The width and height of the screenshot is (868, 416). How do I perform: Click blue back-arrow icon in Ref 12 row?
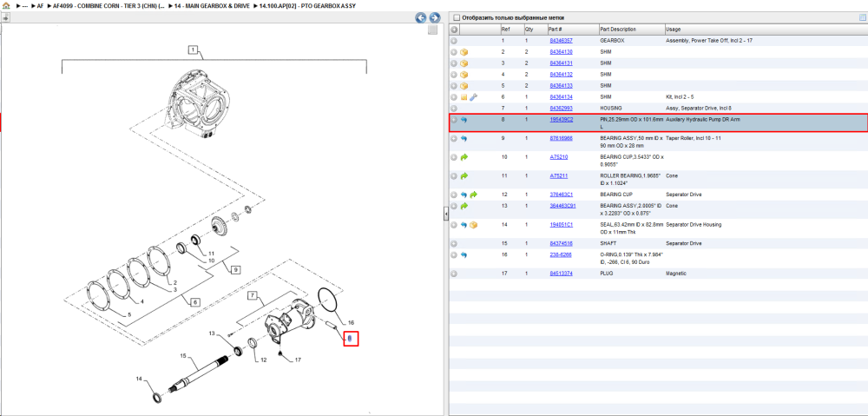point(464,195)
